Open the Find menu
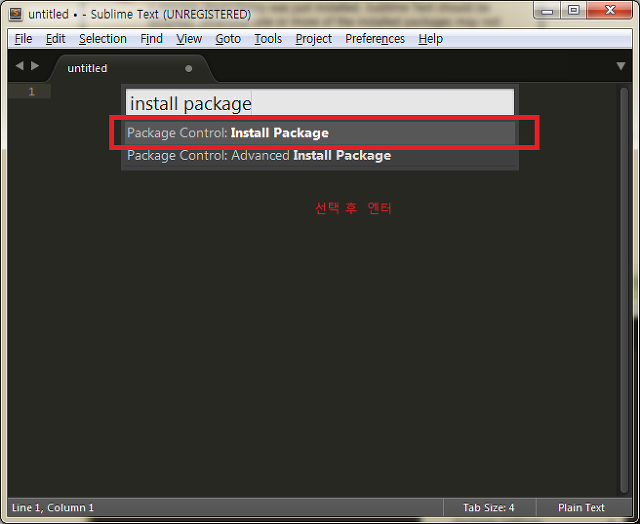 (151, 39)
